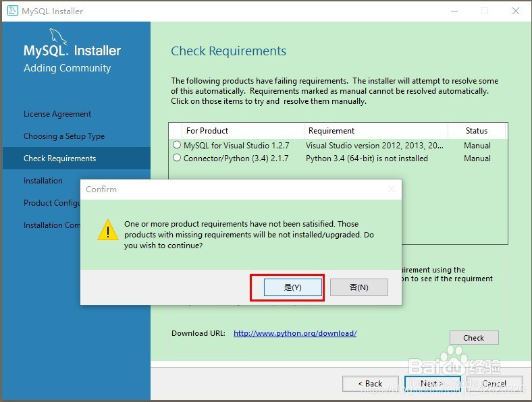
Task: Click 'Visual Studio version 2012, 2013, 20...' cell
Action: (x=375, y=146)
